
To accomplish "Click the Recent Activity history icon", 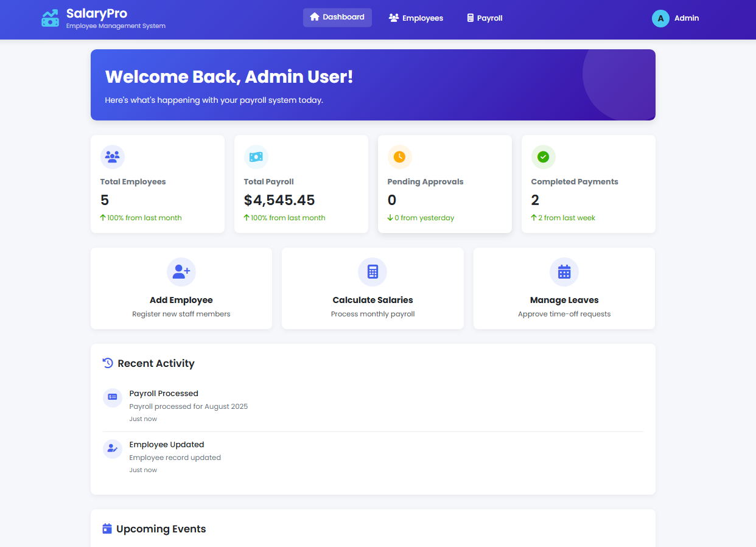I will [x=108, y=363].
